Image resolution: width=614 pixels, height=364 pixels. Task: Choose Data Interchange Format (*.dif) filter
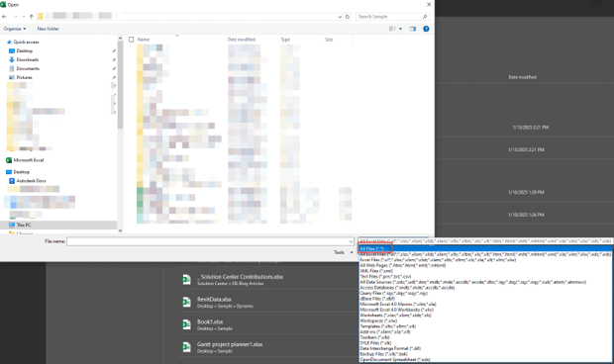pos(485,348)
